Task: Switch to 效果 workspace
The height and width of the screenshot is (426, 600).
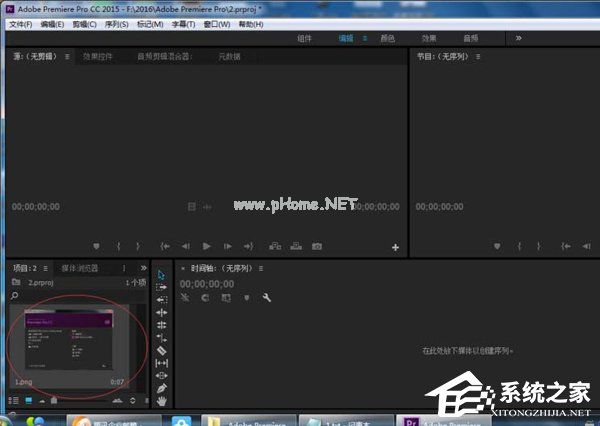Action: click(429, 38)
